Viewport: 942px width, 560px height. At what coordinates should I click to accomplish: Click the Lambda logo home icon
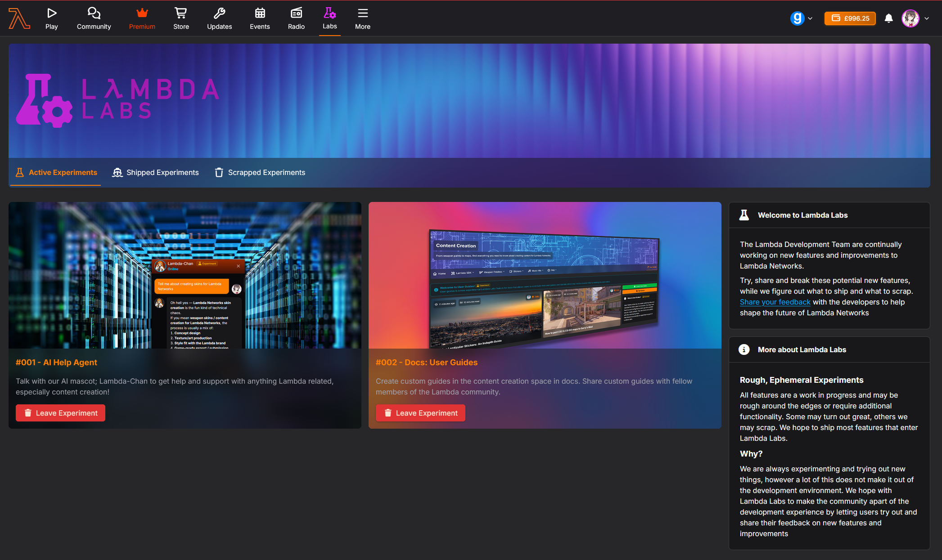pos(19,18)
